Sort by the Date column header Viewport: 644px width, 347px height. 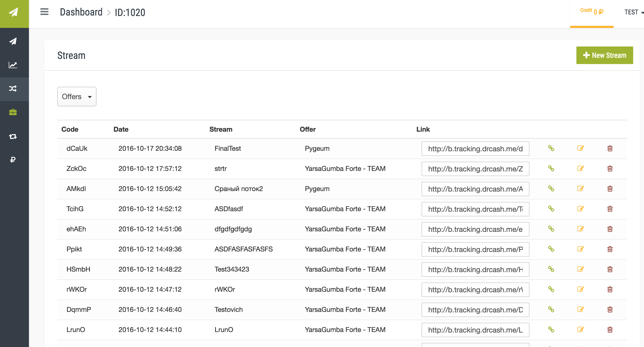click(121, 129)
